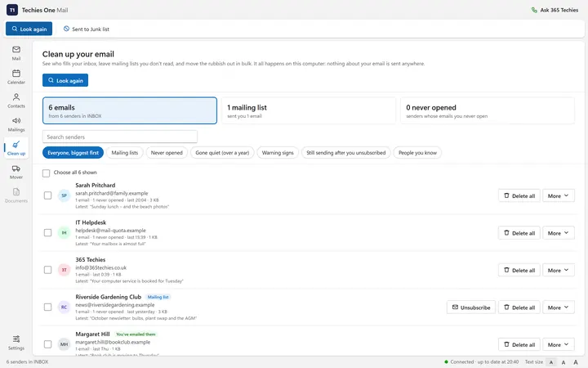This screenshot has height=368, width=588.
Task: Tick Margaret Hill's checkbox
Action: pos(47,344)
